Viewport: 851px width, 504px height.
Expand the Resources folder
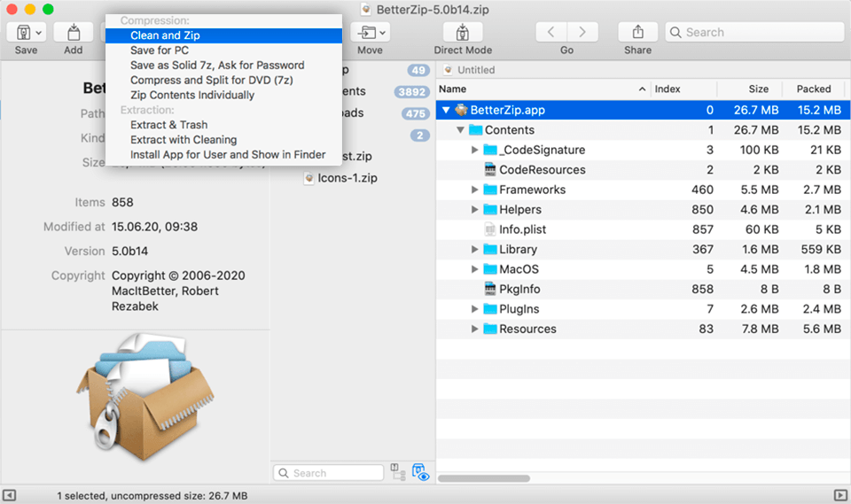click(x=475, y=330)
